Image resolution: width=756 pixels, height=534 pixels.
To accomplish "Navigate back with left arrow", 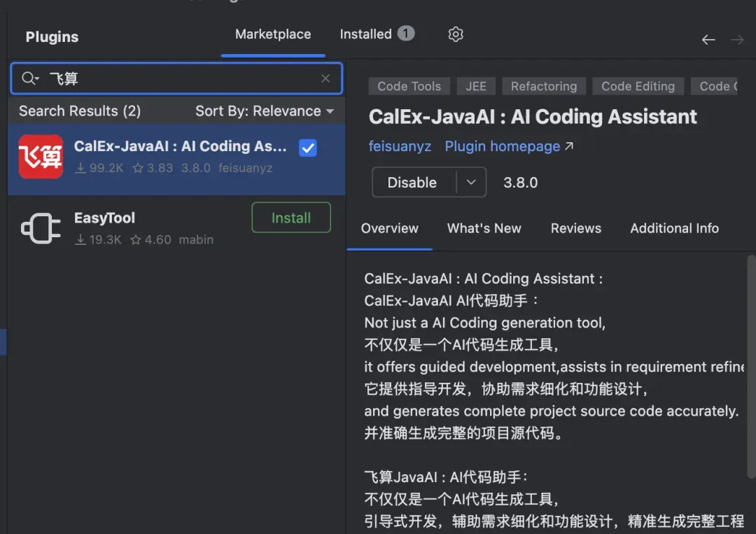I will pos(708,39).
